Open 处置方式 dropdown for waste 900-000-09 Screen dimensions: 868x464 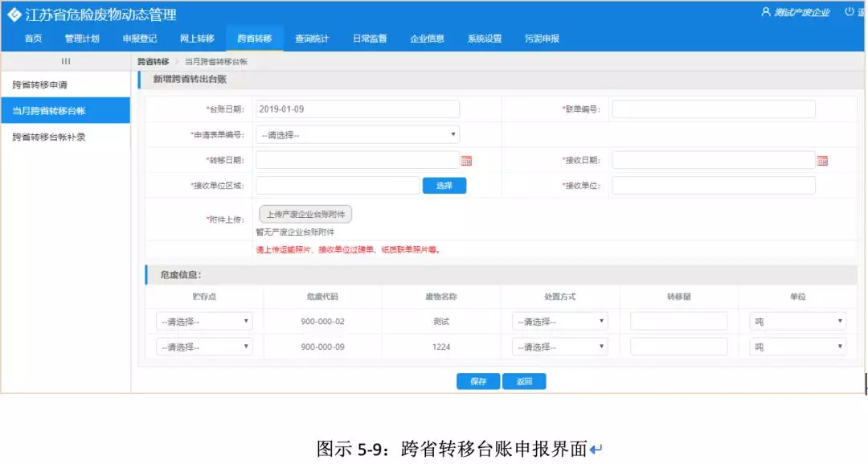point(559,347)
